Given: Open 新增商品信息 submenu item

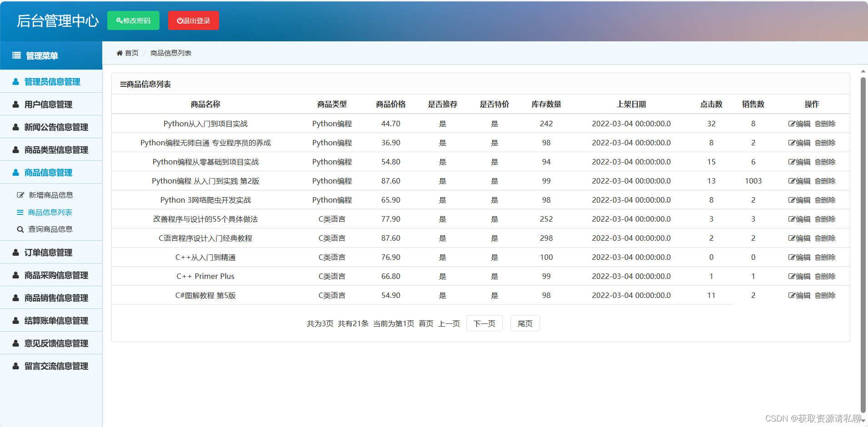Looking at the screenshot, I should click(50, 195).
